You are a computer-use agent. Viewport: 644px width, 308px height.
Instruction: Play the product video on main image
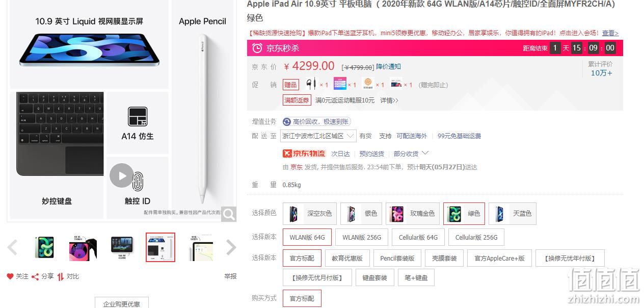pos(122,175)
